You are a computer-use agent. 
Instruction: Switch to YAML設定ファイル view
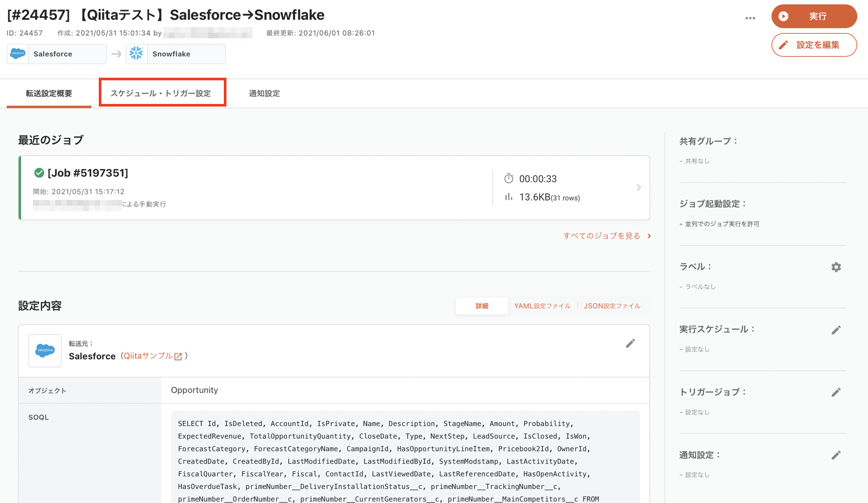pyautogui.click(x=542, y=306)
